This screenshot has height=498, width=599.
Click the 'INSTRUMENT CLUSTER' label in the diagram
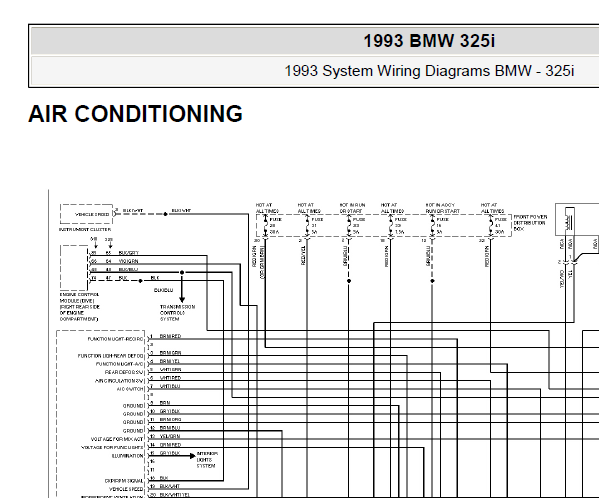pos(85,230)
